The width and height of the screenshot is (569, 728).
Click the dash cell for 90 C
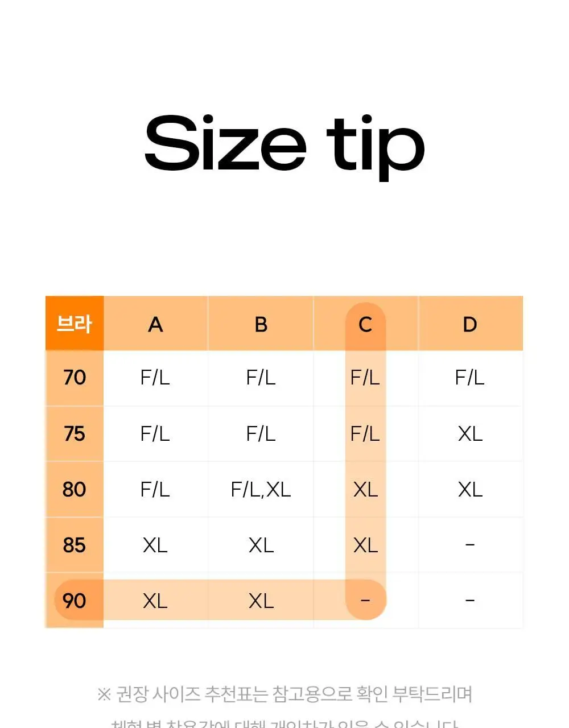coord(366,600)
